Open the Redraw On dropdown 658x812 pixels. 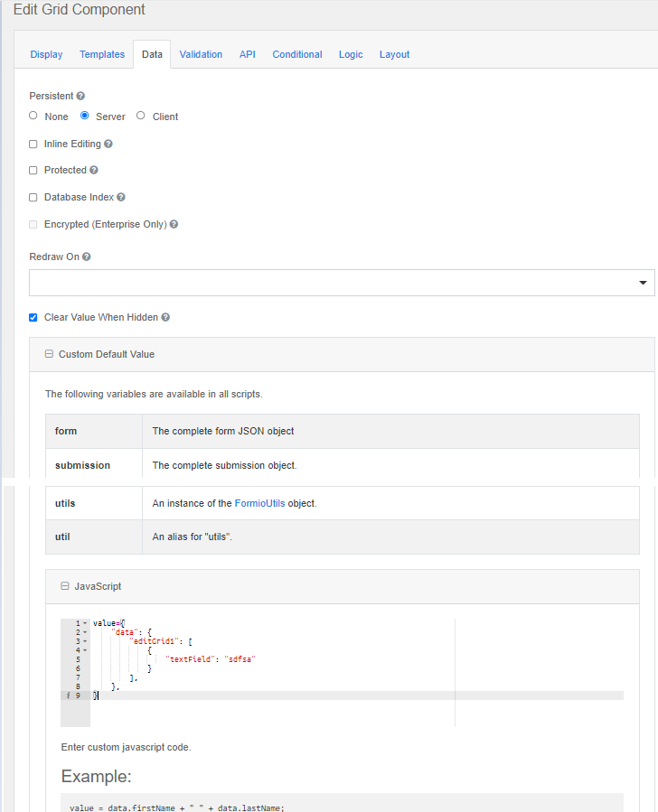pos(642,283)
